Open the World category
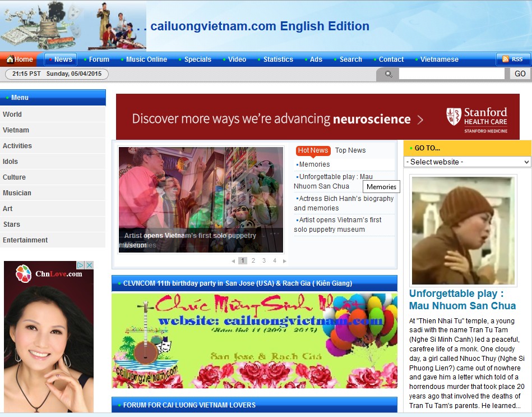 point(53,114)
